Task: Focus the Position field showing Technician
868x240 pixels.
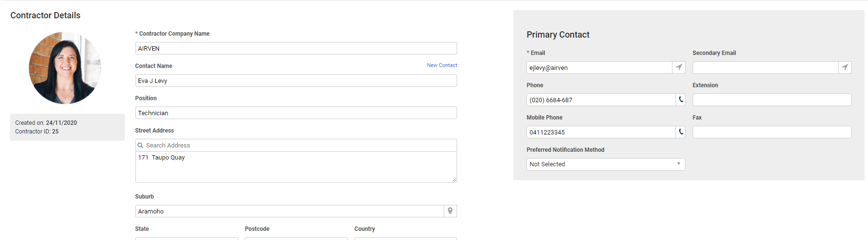Action: (x=296, y=113)
